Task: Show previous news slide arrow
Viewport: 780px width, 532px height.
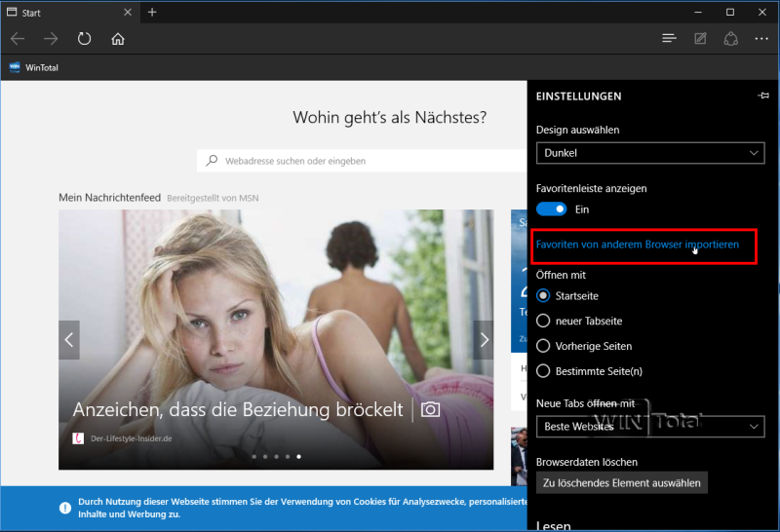Action: [69, 340]
